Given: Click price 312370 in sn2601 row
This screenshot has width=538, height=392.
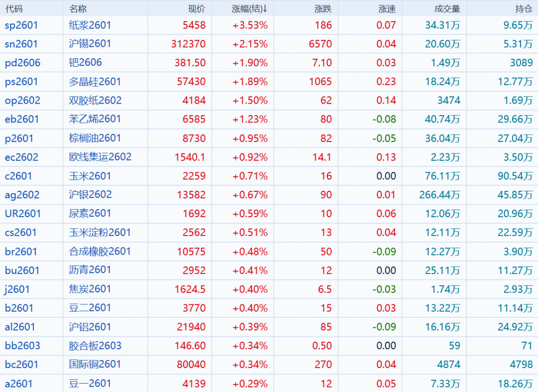Looking at the screenshot, I should 188,44.
